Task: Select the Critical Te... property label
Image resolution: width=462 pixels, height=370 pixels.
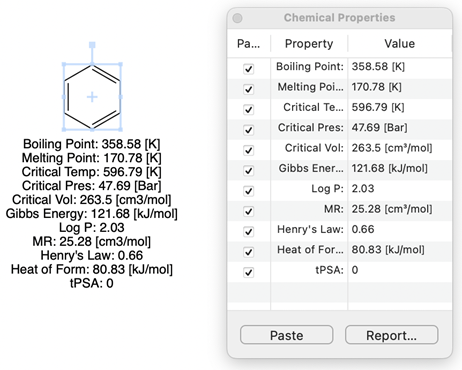Action: pos(313,107)
